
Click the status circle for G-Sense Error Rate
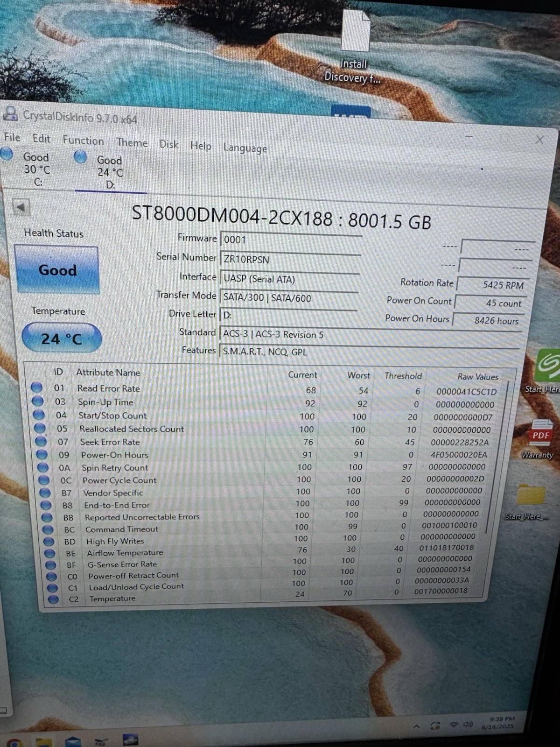coord(50,565)
